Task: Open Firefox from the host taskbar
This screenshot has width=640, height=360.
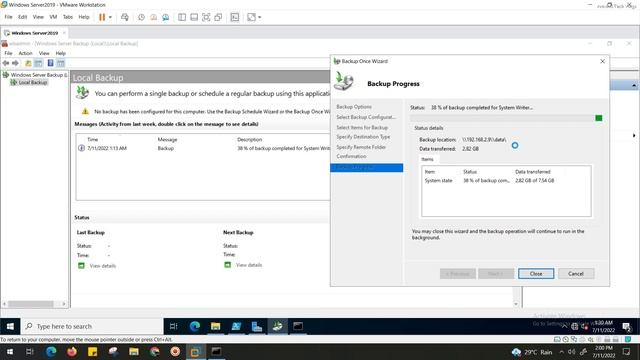Action: (x=72, y=351)
